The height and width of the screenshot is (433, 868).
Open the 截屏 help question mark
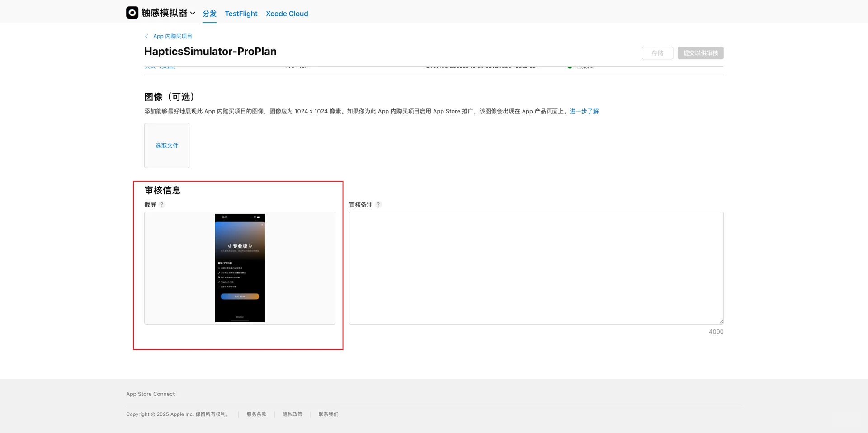tap(162, 204)
